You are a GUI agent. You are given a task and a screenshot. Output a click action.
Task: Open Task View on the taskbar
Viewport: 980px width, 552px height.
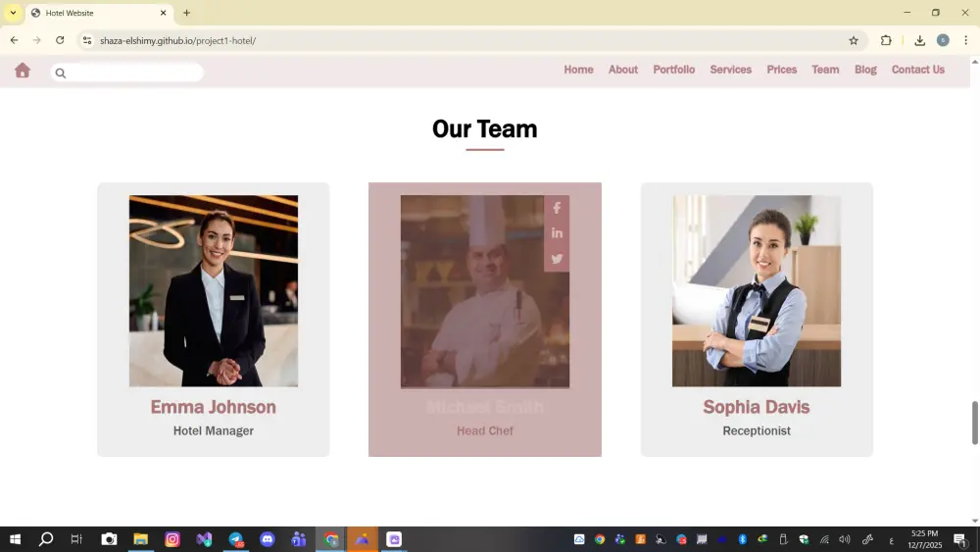pos(76,539)
